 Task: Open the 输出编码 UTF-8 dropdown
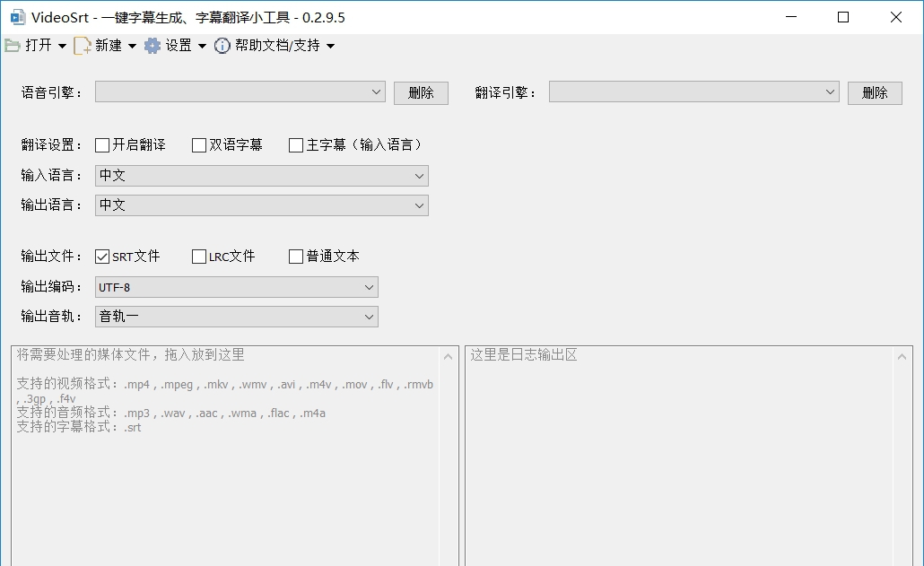(x=368, y=286)
